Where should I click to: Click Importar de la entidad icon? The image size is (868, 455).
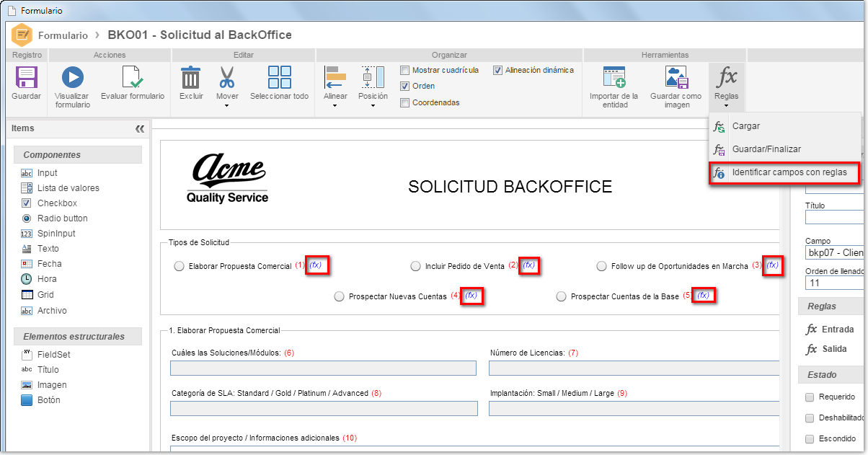tap(614, 77)
